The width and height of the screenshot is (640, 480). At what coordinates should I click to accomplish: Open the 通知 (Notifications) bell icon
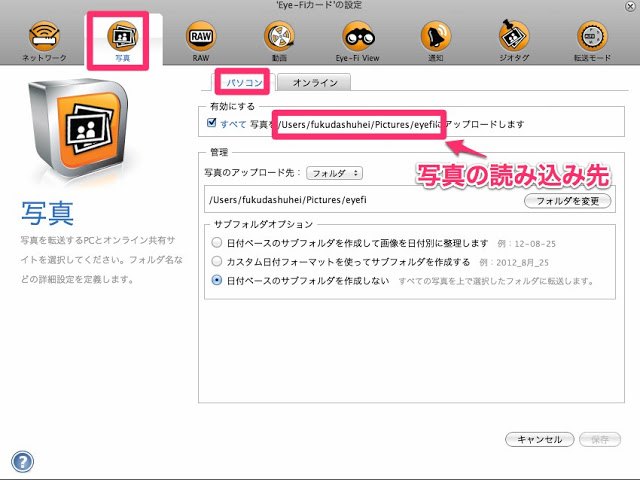point(436,41)
